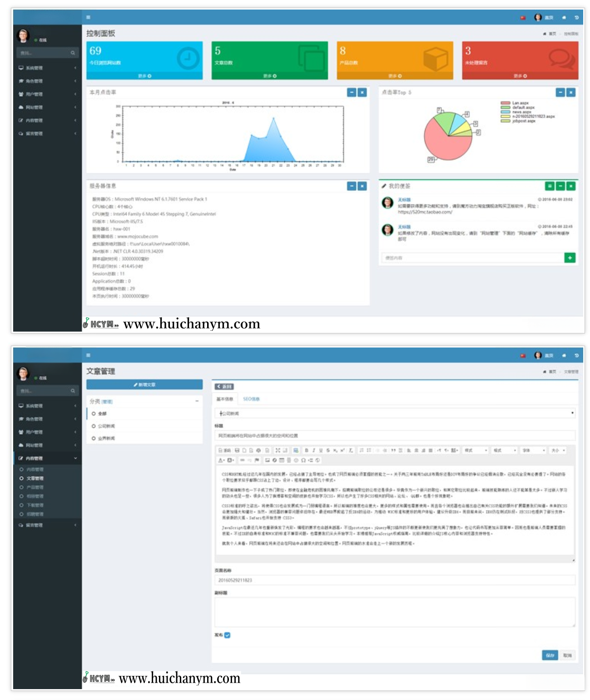
Task: Open the ├公司新闻 category dropdown
Action: (394, 413)
